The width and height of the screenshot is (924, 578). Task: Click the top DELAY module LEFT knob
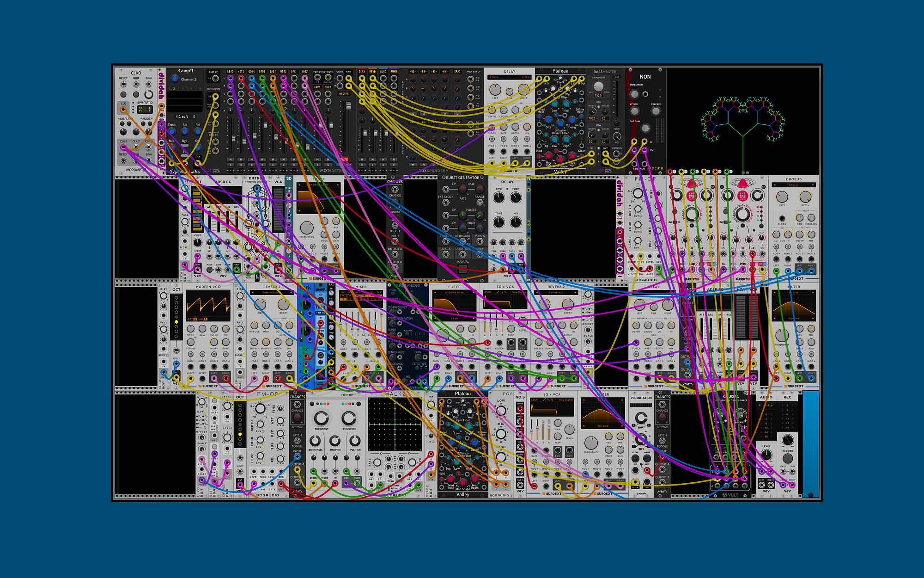[495, 90]
